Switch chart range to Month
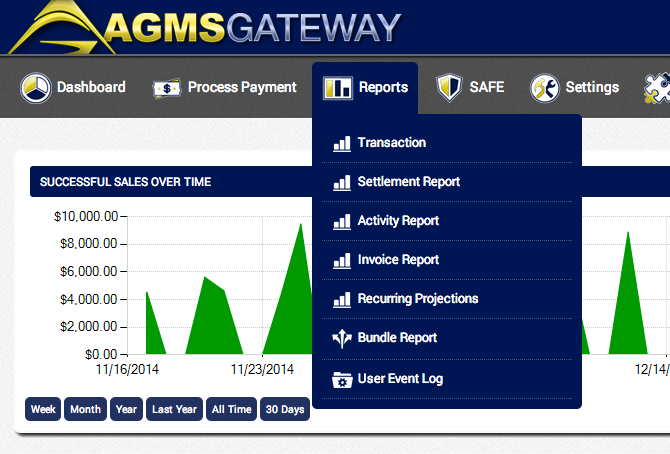 [85, 409]
